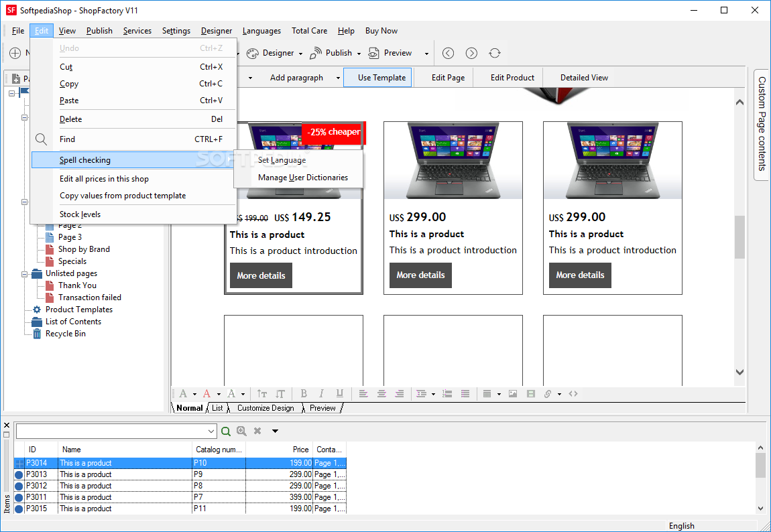The image size is (771, 532).
Task: Switch to the Customize Design tab
Action: pyautogui.click(x=265, y=408)
